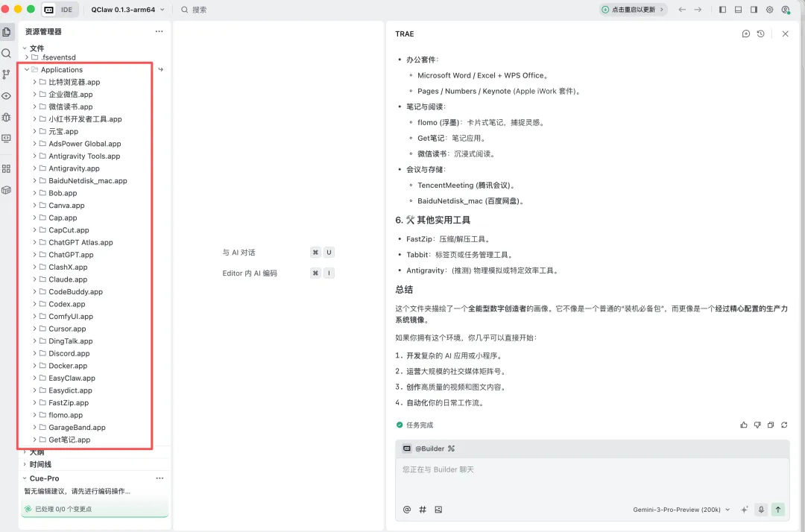Select BaiduNetdisk_mac.app in file tree

point(88,180)
